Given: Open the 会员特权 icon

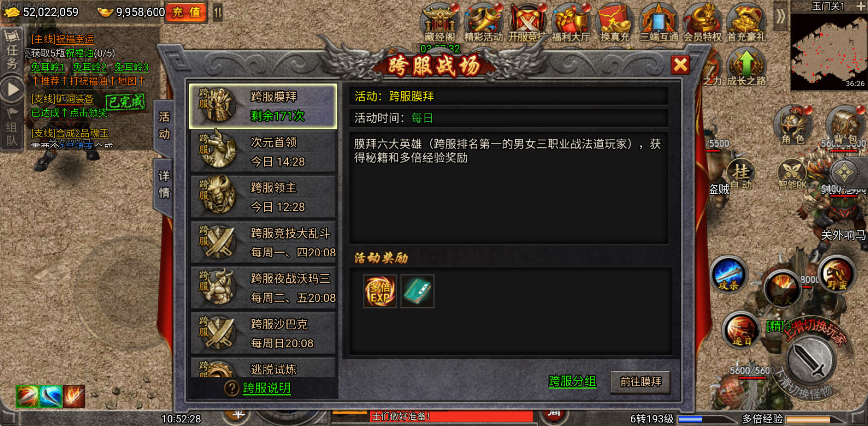Looking at the screenshot, I should pos(702,22).
